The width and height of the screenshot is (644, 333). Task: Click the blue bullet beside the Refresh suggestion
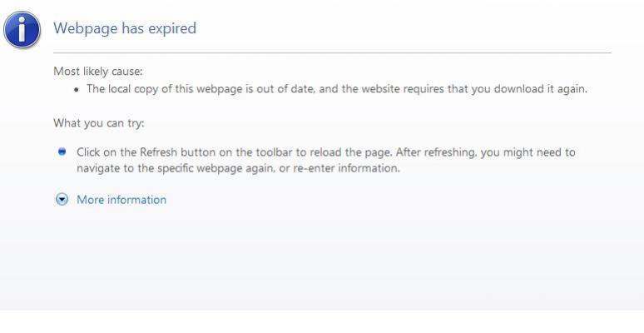tap(62, 152)
